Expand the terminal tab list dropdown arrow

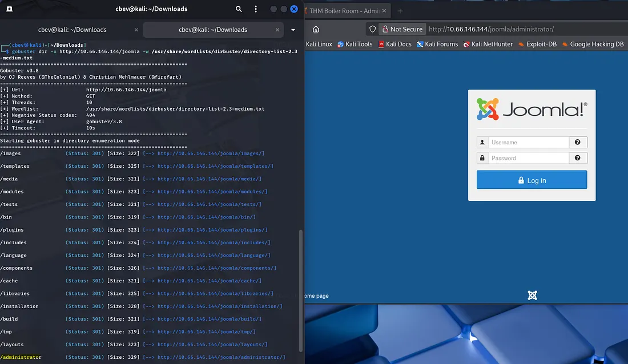pos(293,30)
